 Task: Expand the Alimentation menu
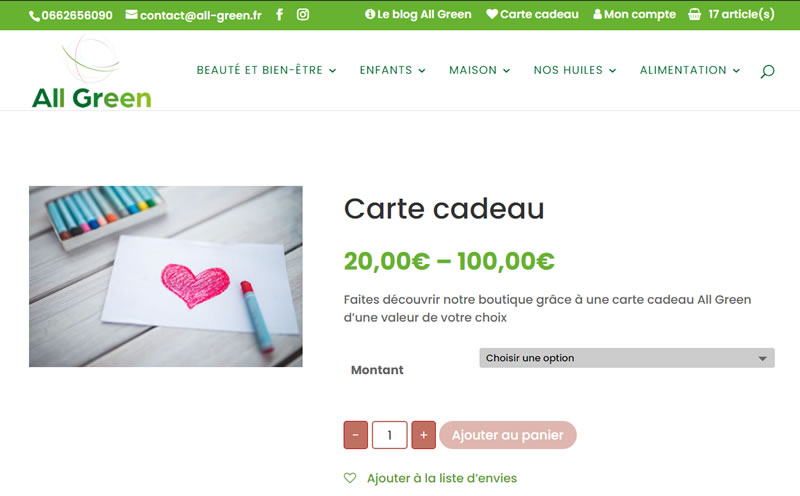690,70
